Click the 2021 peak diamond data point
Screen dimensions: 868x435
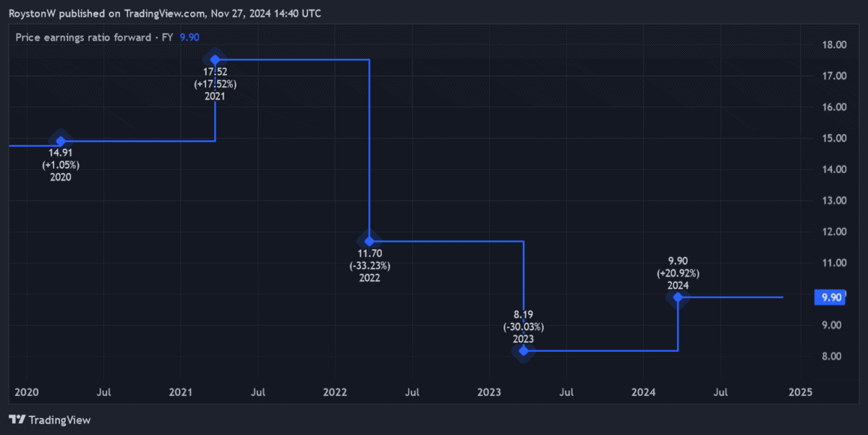(x=215, y=59)
